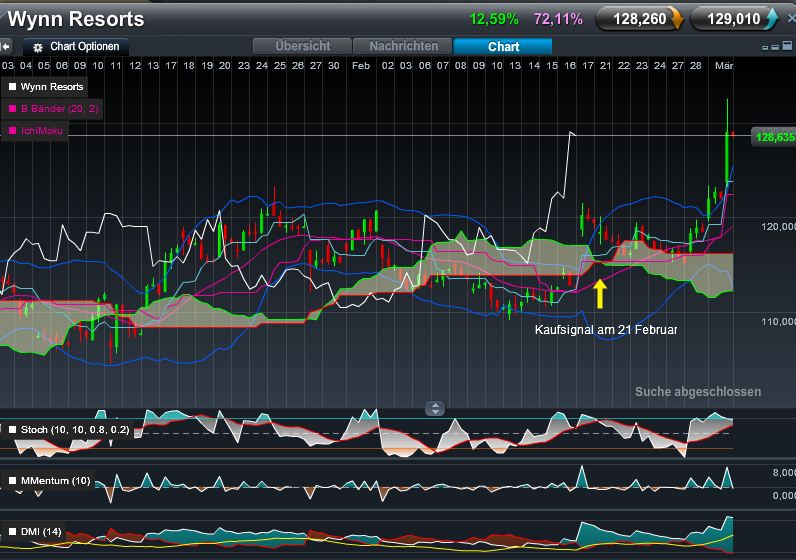The image size is (796, 560).
Task: Toggle the Wynn Resorts series legend entry
Action: tap(46, 87)
